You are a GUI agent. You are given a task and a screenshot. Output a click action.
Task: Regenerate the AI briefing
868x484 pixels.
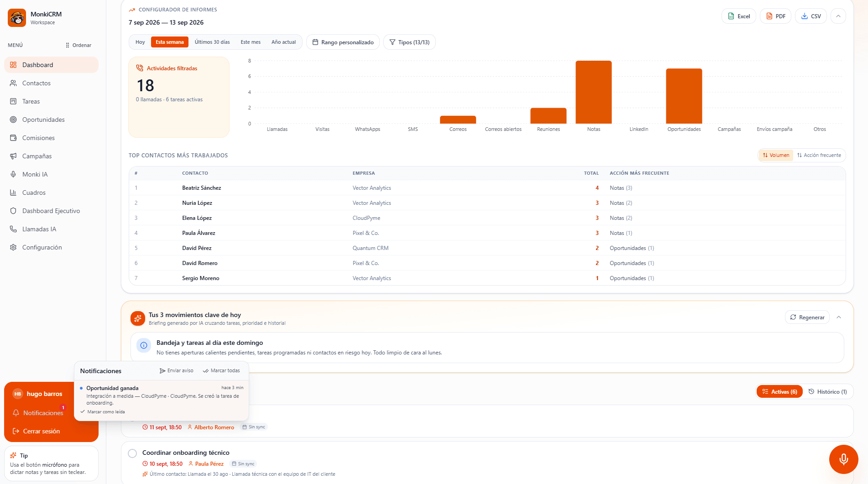pos(807,317)
